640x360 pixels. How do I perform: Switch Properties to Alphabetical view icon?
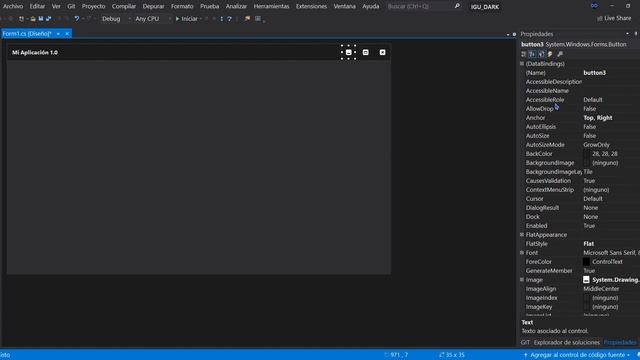click(532, 54)
